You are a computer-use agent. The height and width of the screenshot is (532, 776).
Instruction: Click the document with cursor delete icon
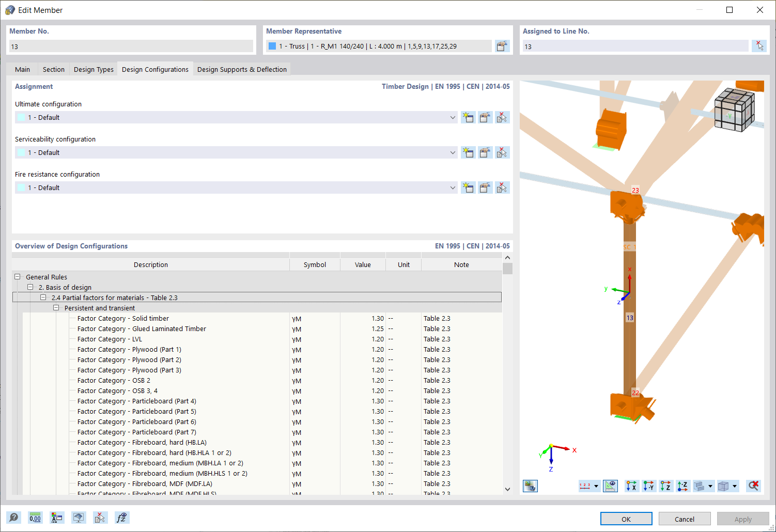pyautogui.click(x=100, y=518)
